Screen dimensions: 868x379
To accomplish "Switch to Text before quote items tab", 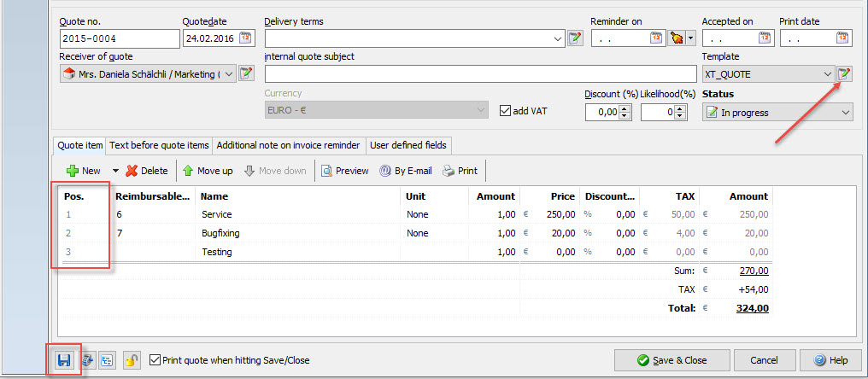I will click(159, 145).
